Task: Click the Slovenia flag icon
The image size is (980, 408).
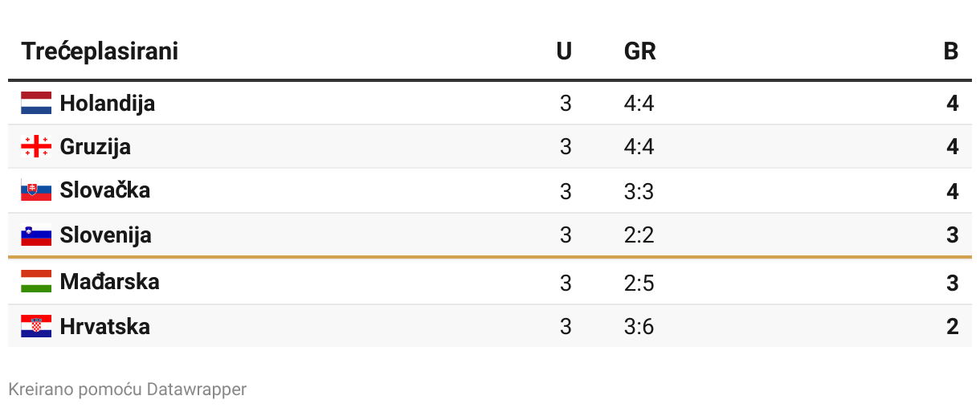Action: coord(36,235)
